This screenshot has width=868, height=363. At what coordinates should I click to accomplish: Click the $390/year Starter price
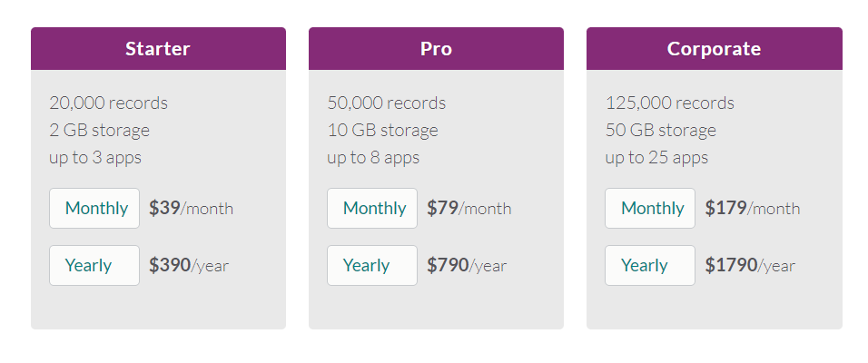[x=189, y=266]
